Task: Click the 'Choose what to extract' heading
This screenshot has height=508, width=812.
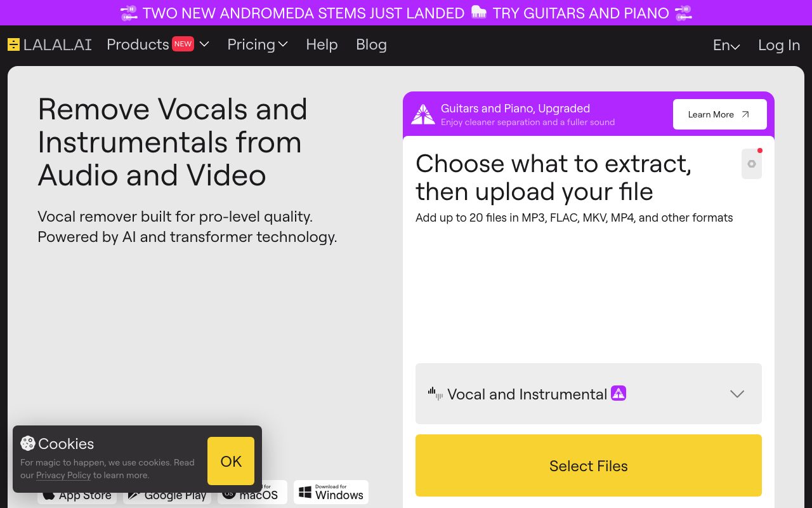Action: click(x=553, y=178)
